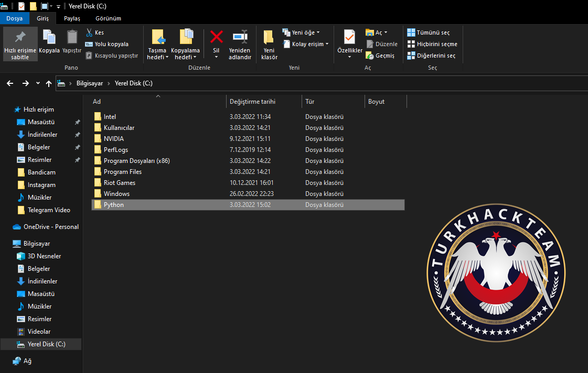Select all with Tümünü seç
Image resolution: width=588 pixels, height=373 pixels.
(x=428, y=32)
